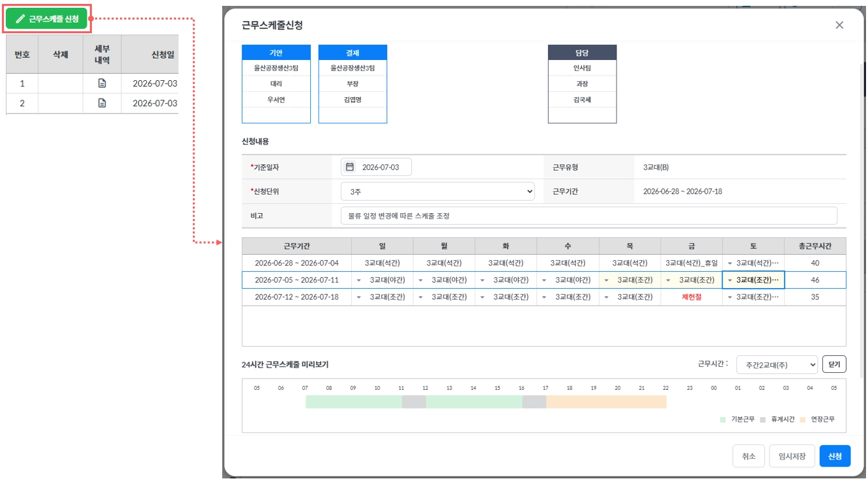Screen dimensions: 868x481
Task: Open Friday shift dropdown for 2026-07-05 week
Action: [669, 280]
